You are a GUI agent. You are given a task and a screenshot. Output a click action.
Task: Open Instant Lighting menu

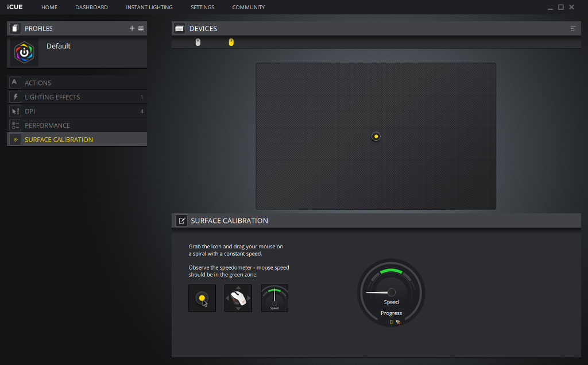click(149, 7)
